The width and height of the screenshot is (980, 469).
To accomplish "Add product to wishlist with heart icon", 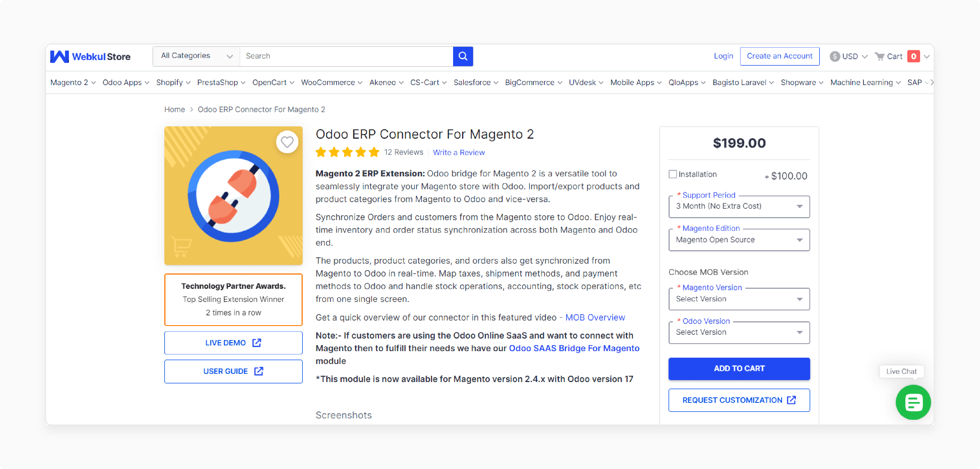I will [x=287, y=142].
